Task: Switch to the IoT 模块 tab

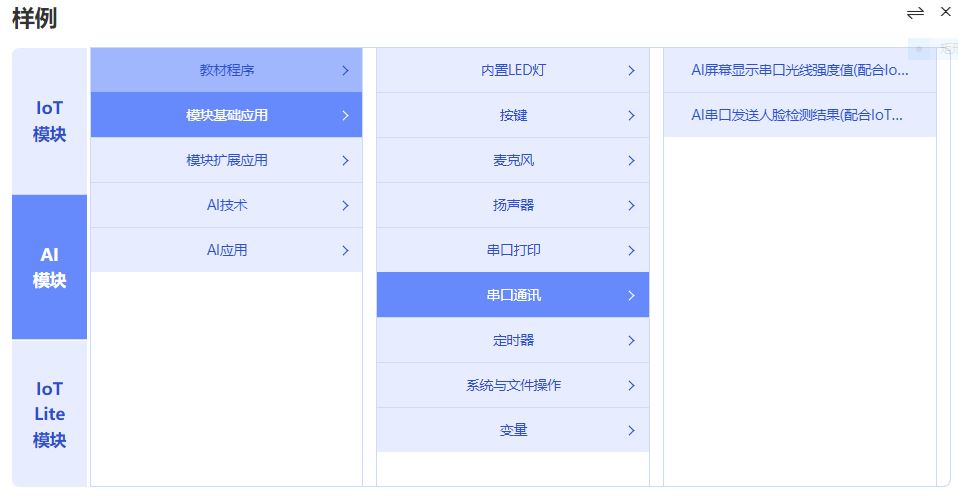Action: (x=50, y=121)
